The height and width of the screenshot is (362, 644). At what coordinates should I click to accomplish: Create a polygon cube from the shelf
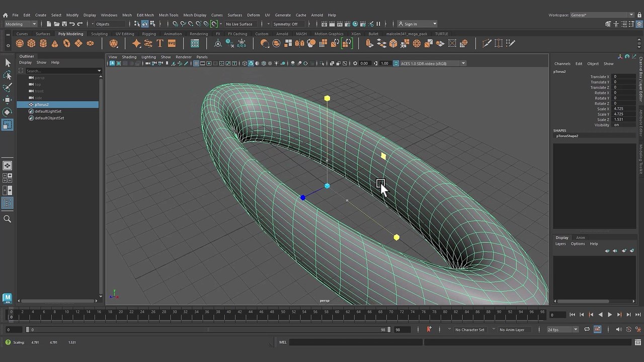click(32, 44)
